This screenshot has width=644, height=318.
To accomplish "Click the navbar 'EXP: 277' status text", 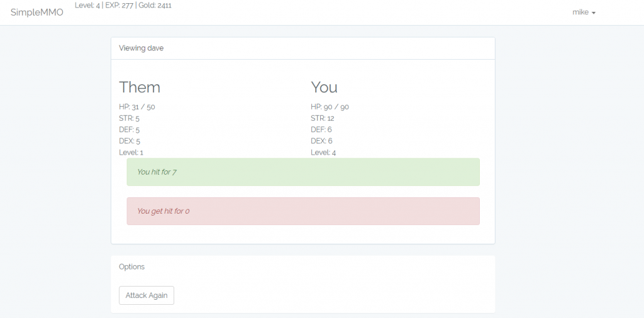I will [x=119, y=5].
